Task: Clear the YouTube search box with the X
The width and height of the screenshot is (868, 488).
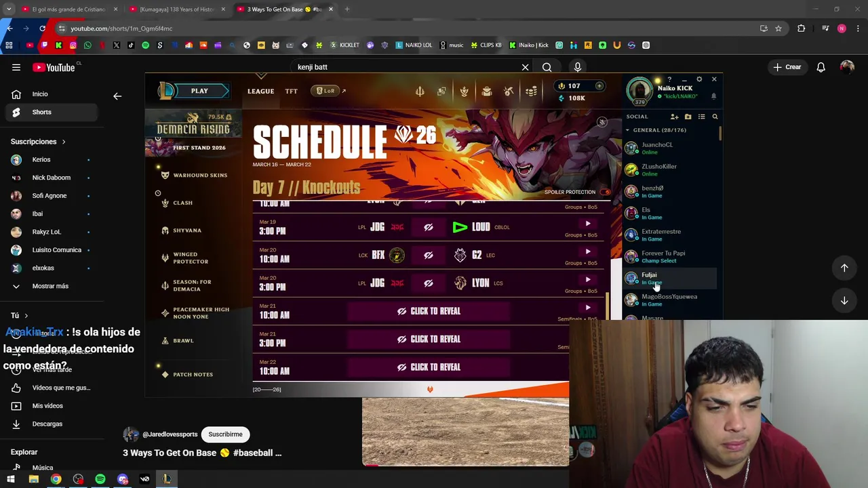Action: (525, 67)
